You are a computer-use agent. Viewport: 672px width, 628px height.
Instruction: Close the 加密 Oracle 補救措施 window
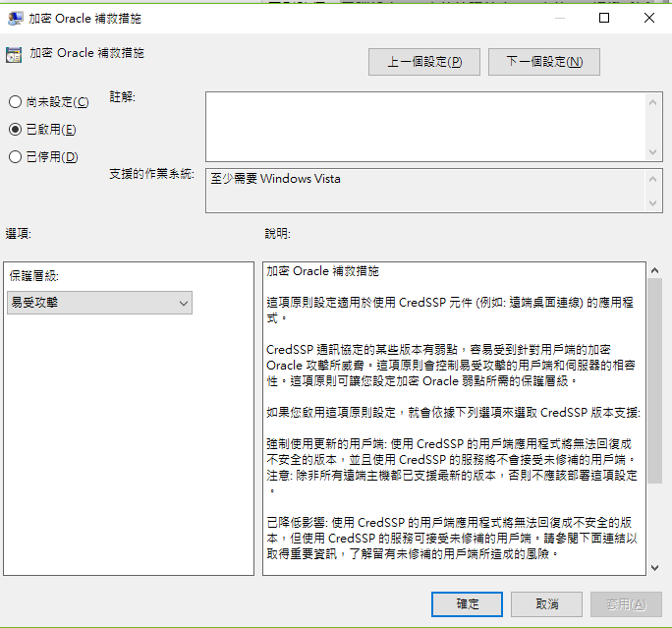coord(649,18)
